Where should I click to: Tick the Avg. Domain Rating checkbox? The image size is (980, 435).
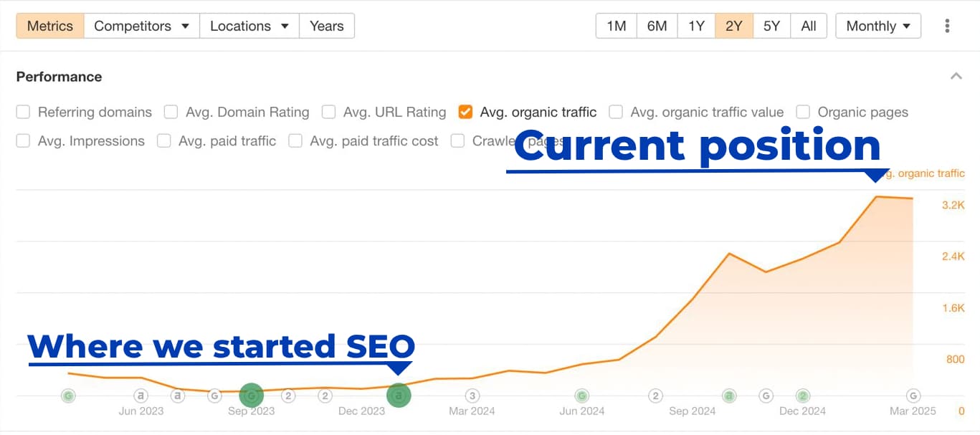click(171, 113)
